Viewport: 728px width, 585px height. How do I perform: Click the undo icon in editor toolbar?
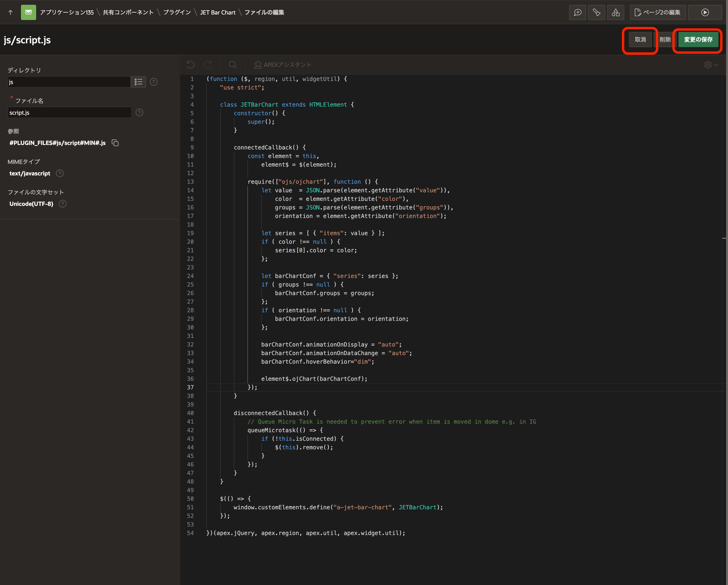(191, 64)
